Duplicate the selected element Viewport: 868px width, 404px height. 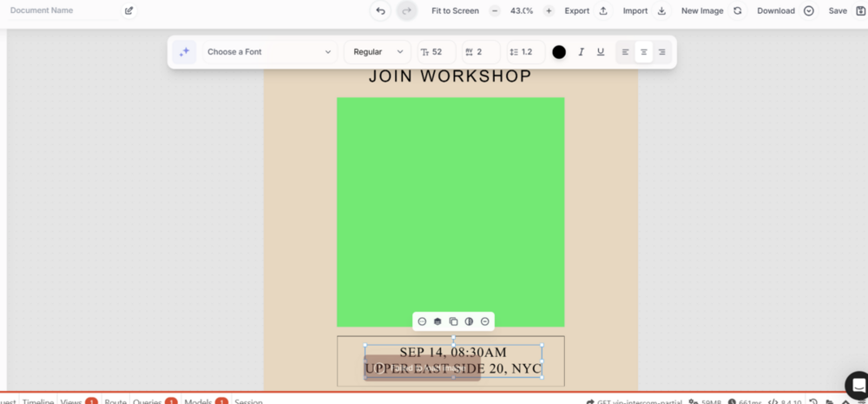click(453, 321)
